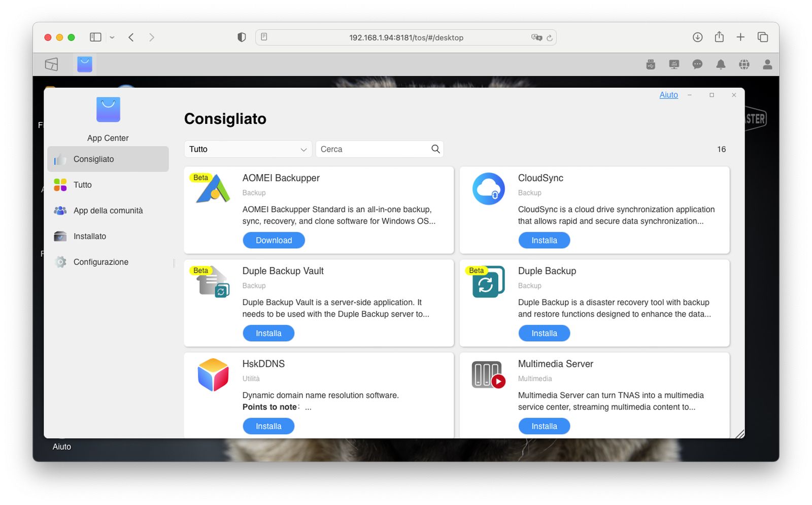Click the HskDDNS cube icon
This screenshot has height=505, width=812.
click(213, 375)
